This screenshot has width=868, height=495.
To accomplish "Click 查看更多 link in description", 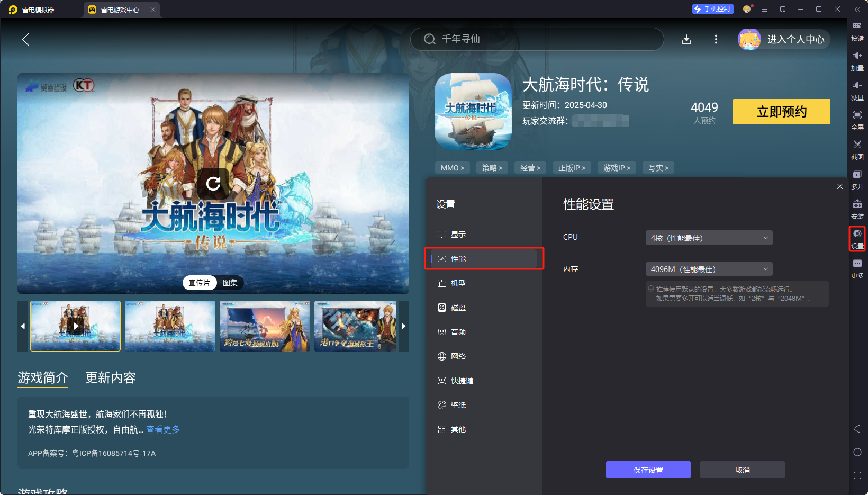I will tap(163, 429).
